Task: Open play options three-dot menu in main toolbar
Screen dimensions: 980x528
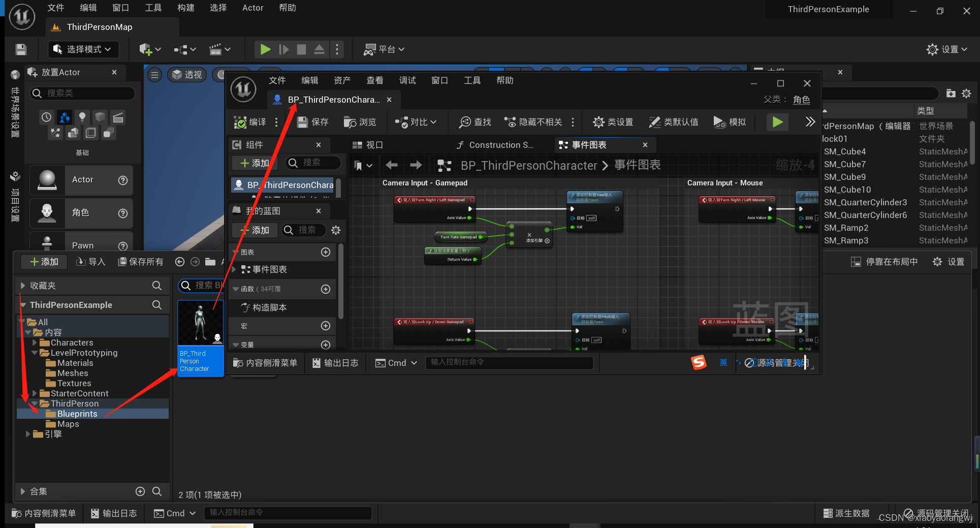Action: pos(337,49)
